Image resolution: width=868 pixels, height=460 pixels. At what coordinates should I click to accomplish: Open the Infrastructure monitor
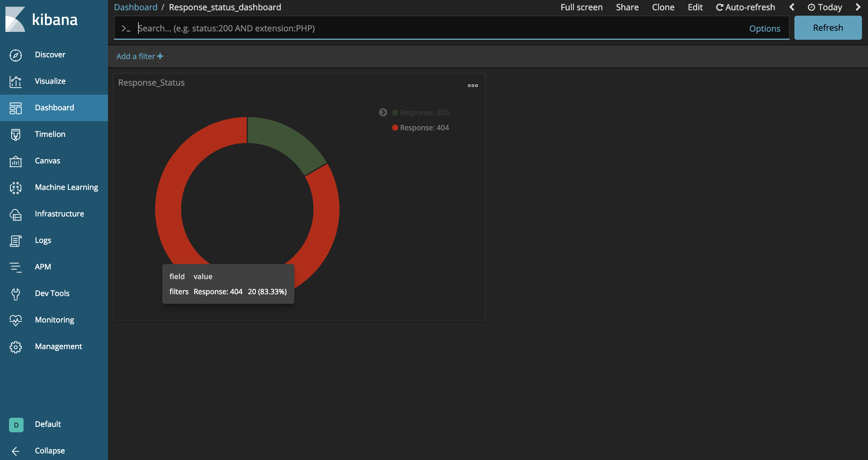point(59,213)
